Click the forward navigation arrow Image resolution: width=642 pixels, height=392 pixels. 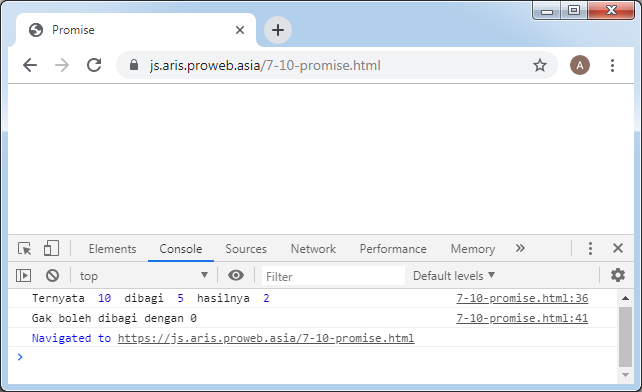coord(62,65)
